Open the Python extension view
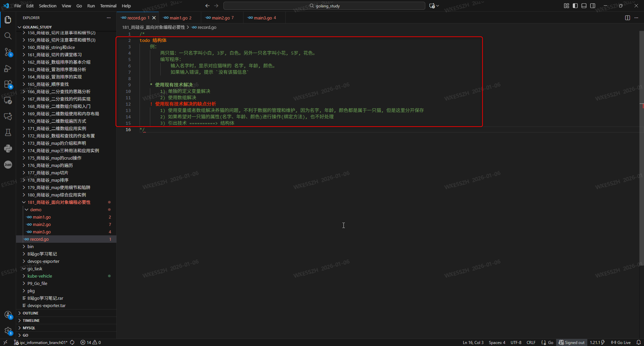Viewport: 644px width, 346px height. click(8, 149)
